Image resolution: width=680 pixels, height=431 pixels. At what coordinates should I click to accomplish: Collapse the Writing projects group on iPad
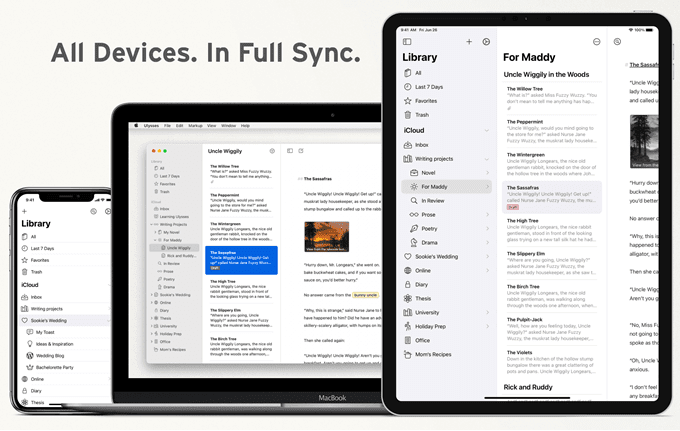(487, 159)
